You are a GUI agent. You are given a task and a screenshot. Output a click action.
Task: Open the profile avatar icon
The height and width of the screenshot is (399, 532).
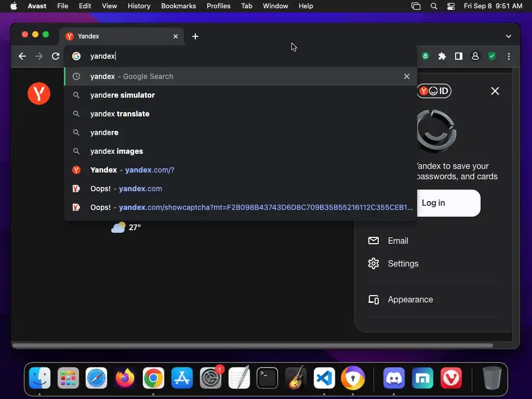pos(475,56)
